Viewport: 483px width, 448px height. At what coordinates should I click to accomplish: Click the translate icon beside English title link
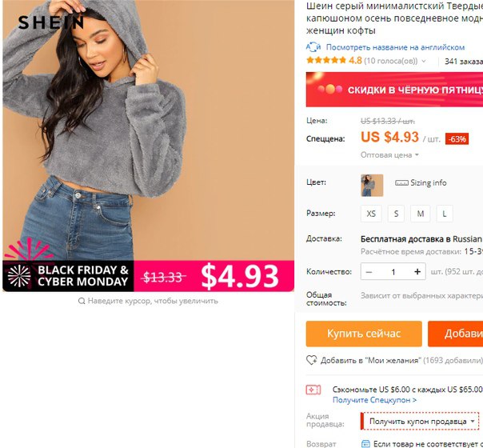(313, 47)
